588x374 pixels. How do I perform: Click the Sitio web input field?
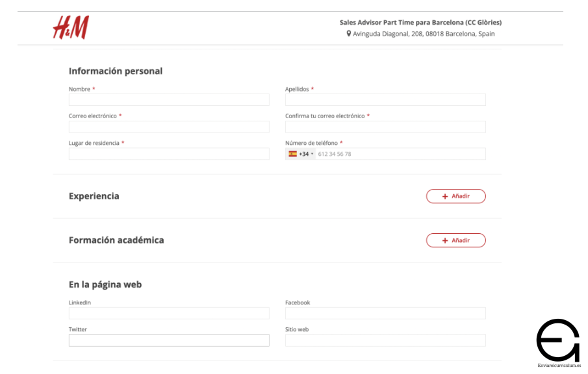(385, 340)
